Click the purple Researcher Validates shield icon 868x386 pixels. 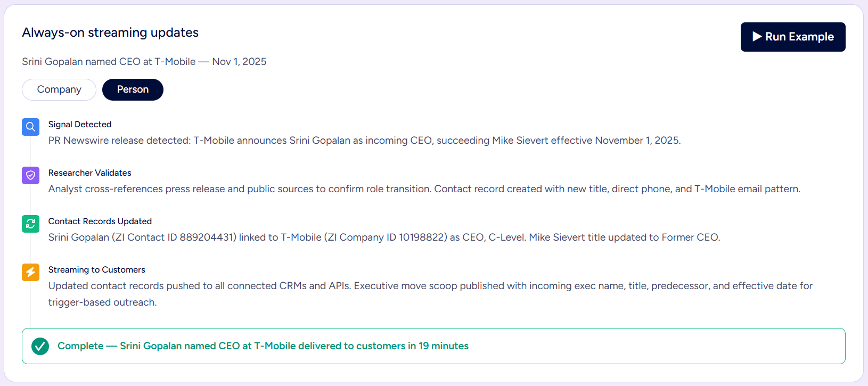[x=30, y=175]
